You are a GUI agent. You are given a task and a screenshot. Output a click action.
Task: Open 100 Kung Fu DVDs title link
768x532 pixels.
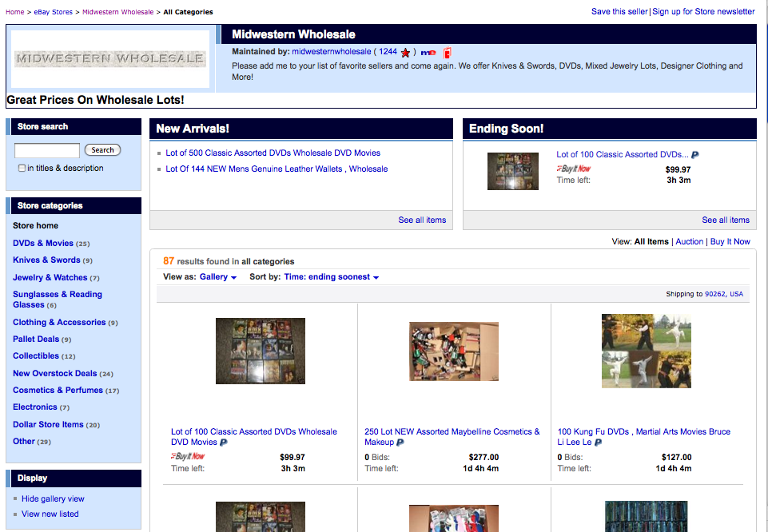click(643, 437)
